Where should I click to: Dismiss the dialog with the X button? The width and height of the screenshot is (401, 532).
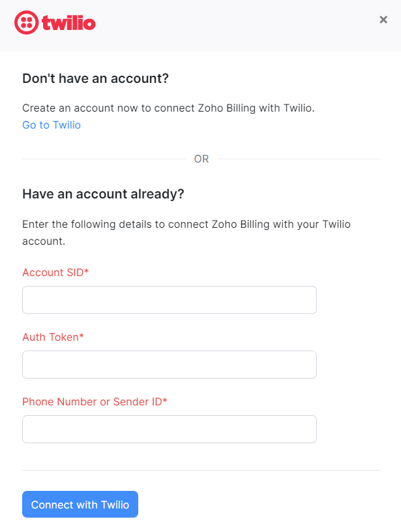(383, 20)
